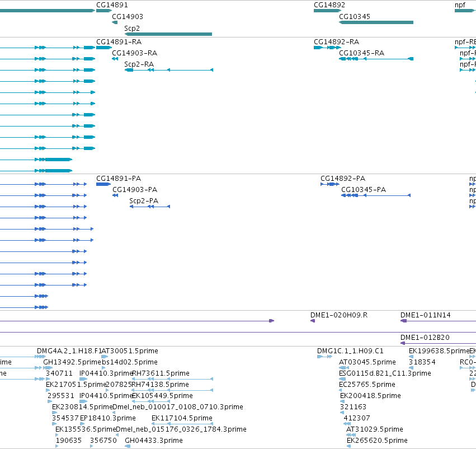Click the DME1-020H09.R BAC label
Screen dimensions: 476x449
coord(339,315)
